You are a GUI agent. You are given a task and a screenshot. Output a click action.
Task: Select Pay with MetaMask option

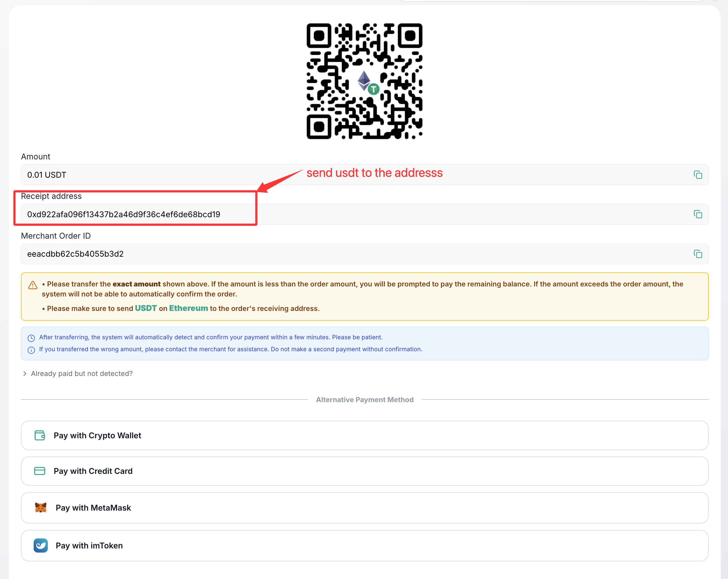tap(365, 508)
